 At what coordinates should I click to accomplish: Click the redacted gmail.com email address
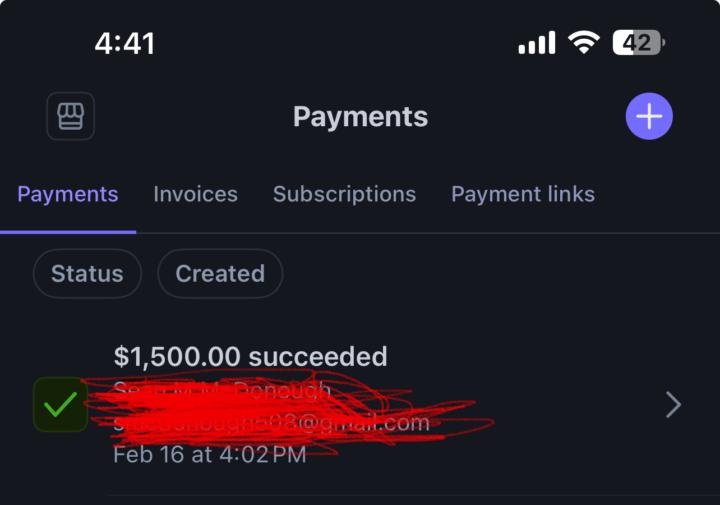point(272,423)
